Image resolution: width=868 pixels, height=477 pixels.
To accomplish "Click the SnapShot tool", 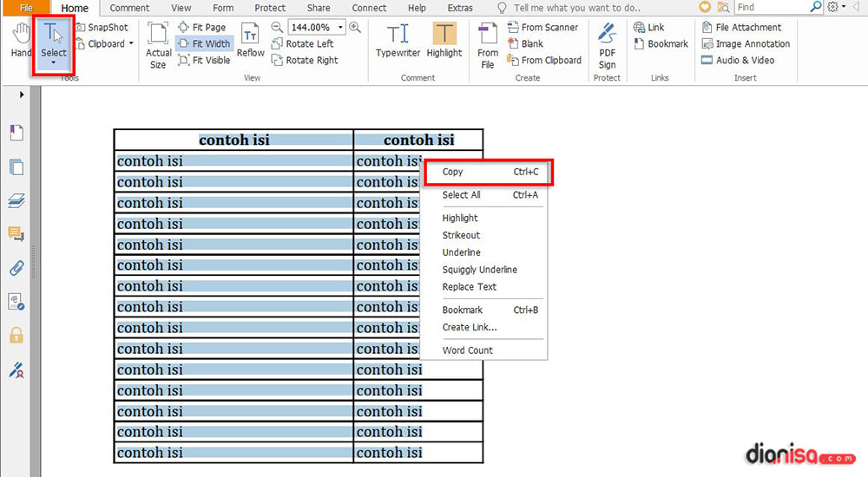I will [102, 27].
